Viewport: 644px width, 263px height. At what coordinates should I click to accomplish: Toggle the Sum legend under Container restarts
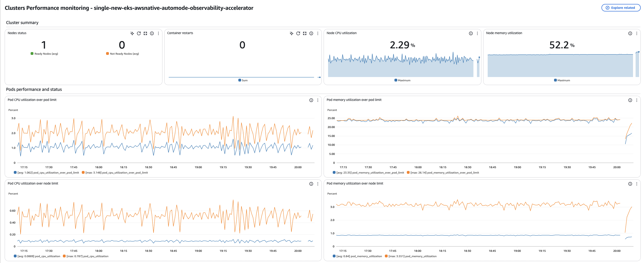pos(243,80)
